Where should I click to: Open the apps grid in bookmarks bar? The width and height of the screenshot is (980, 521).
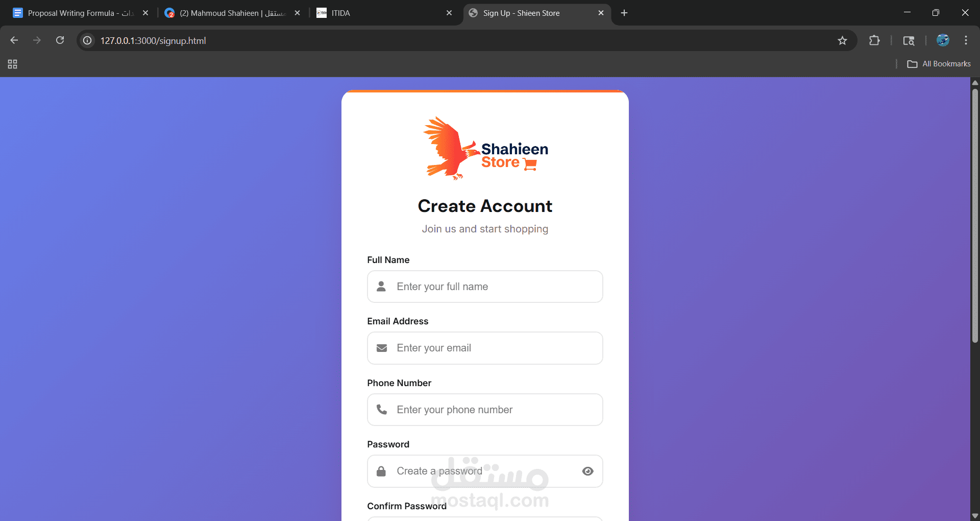(x=13, y=64)
